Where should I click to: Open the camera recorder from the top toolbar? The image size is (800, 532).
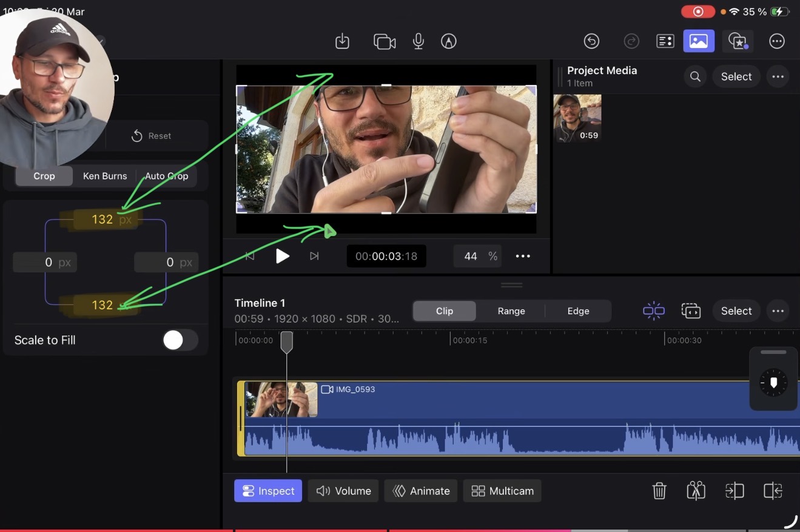(385, 41)
